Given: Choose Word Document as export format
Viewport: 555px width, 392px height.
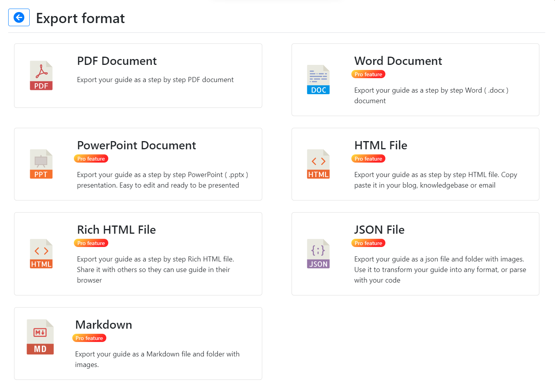Looking at the screenshot, I should click(x=415, y=80).
